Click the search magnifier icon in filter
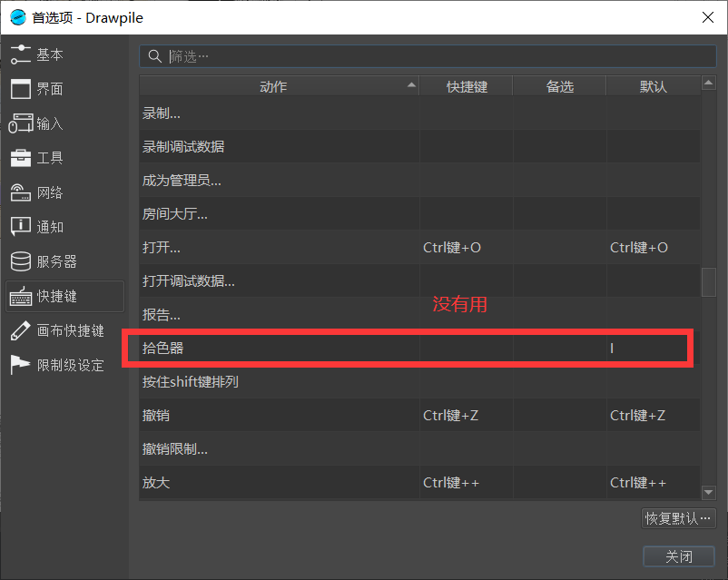Screen dimensions: 728x580 point(154,56)
